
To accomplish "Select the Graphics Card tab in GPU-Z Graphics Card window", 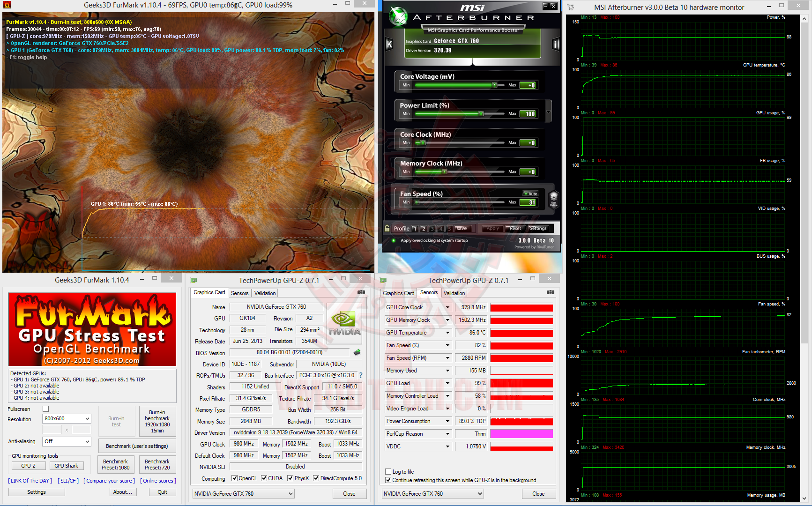I will coord(209,292).
